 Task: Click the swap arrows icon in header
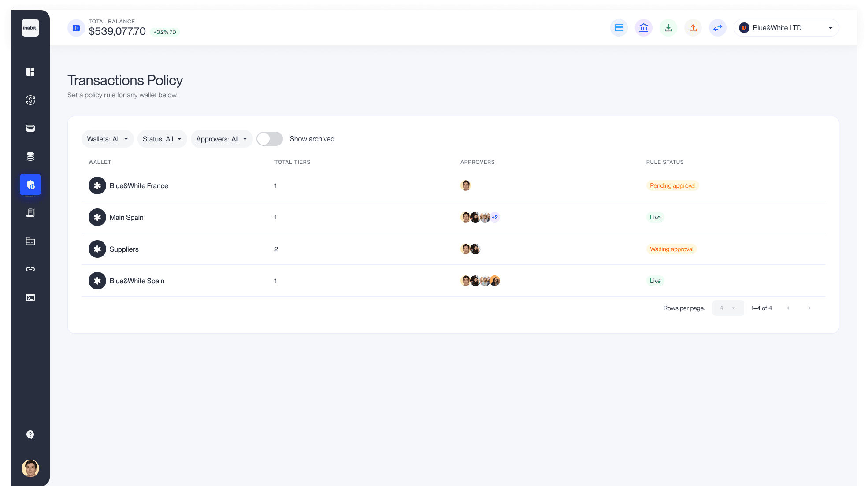(718, 28)
